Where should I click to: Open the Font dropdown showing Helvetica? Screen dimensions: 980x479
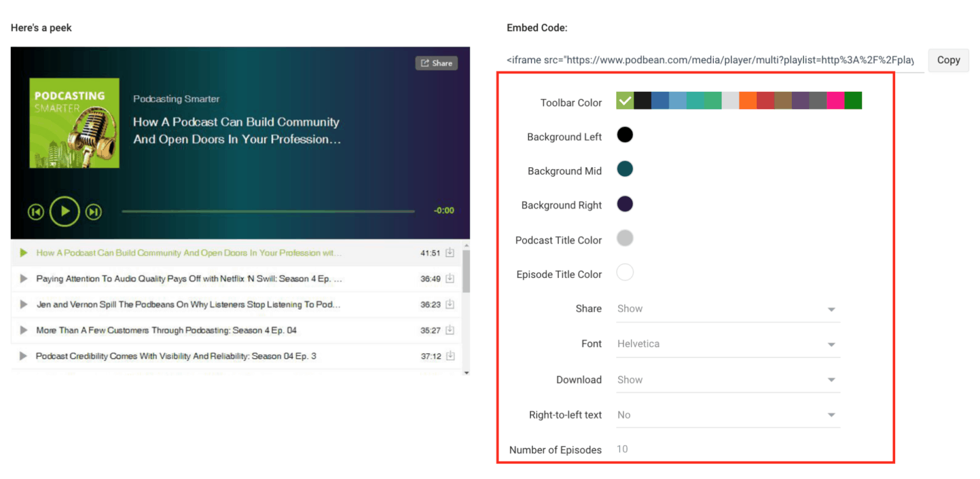point(727,344)
